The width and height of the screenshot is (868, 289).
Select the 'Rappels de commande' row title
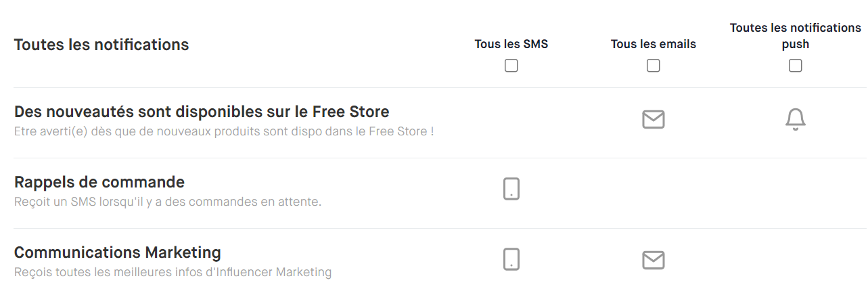(99, 182)
